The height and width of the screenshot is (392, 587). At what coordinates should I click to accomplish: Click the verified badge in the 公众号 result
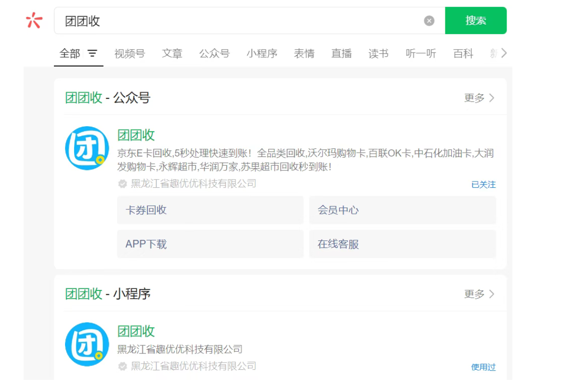122,183
